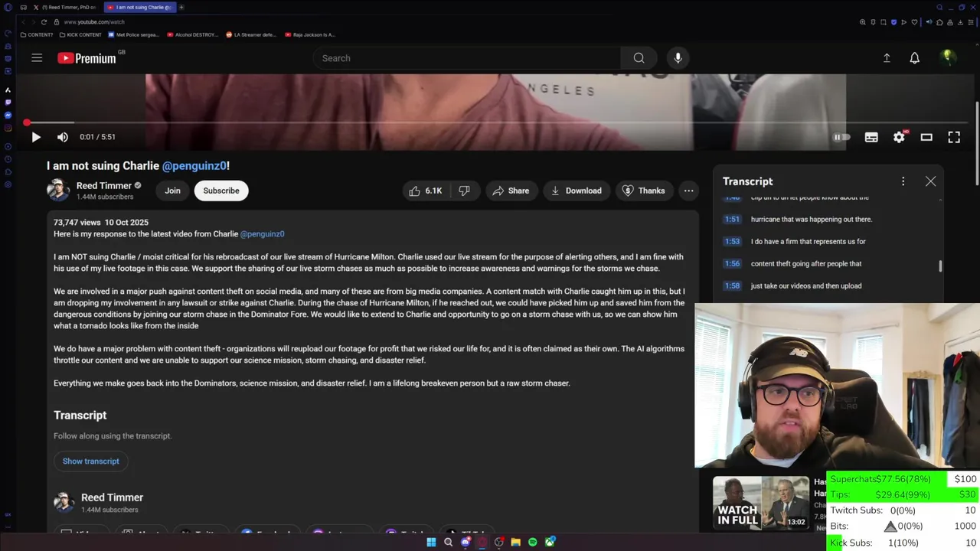Screen dimensions: 980x551
Task: Open Reed Timmer channel avatar beside title
Action: click(x=58, y=190)
